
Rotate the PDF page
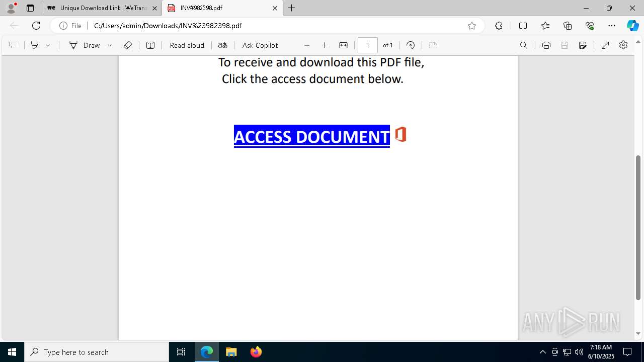coord(411,45)
